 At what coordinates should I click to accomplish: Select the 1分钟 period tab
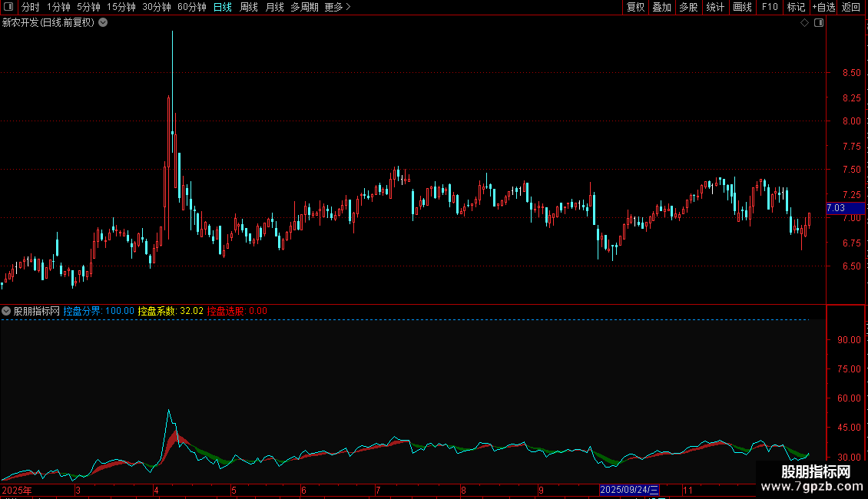click(x=58, y=7)
